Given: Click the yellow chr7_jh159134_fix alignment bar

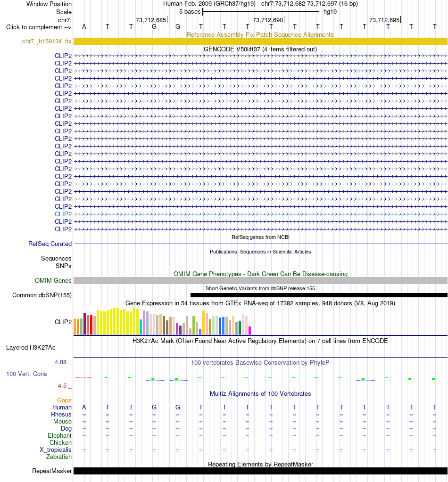Looking at the screenshot, I should click(260, 41).
